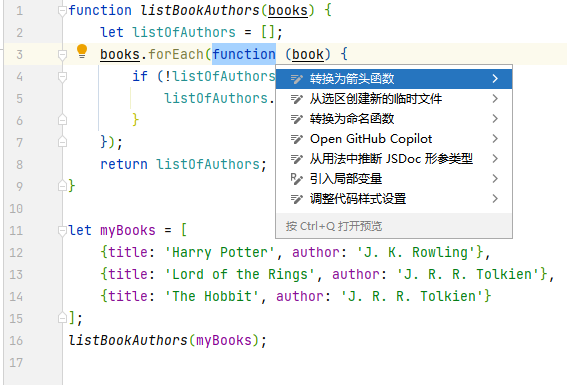Click the pencil icon beside 转换为命名函数
The width and height of the screenshot is (567, 385).
[x=297, y=119]
